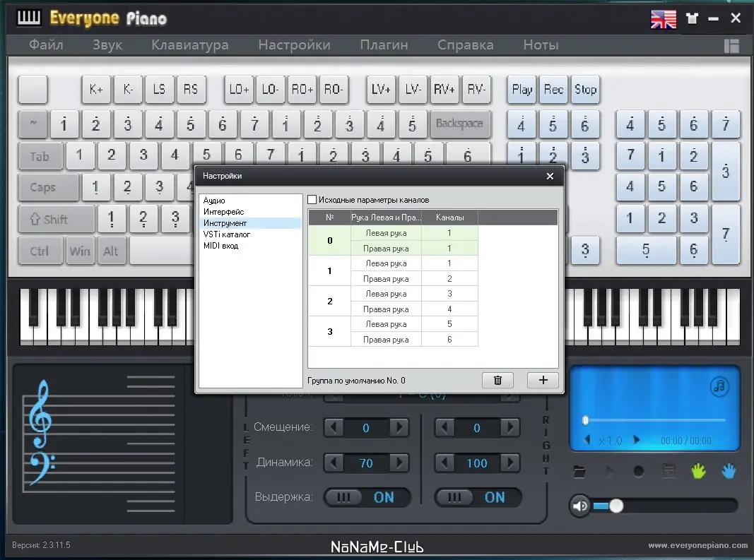Image resolution: width=754 pixels, height=560 pixels.
Task: Click the UK/US flag language icon
Action: (x=664, y=19)
